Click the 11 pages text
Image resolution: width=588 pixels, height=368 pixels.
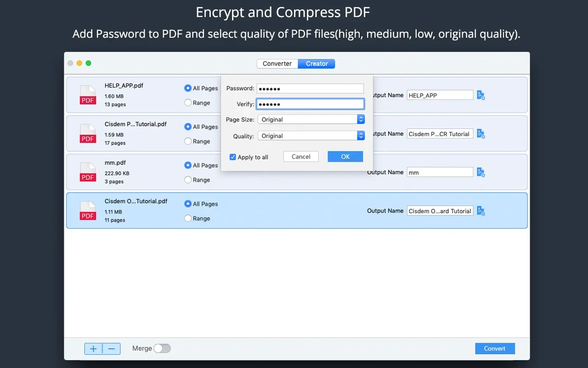(115, 220)
